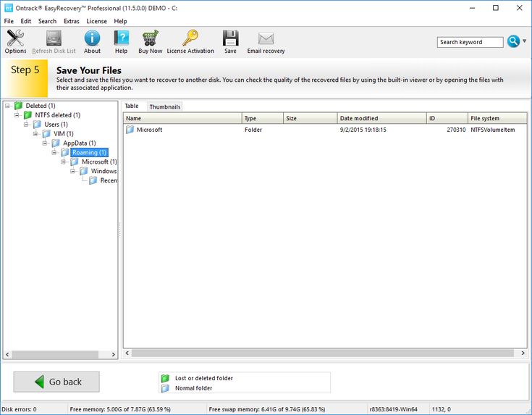Sort by File system column header
This screenshot has width=532, height=415.
coord(497,118)
